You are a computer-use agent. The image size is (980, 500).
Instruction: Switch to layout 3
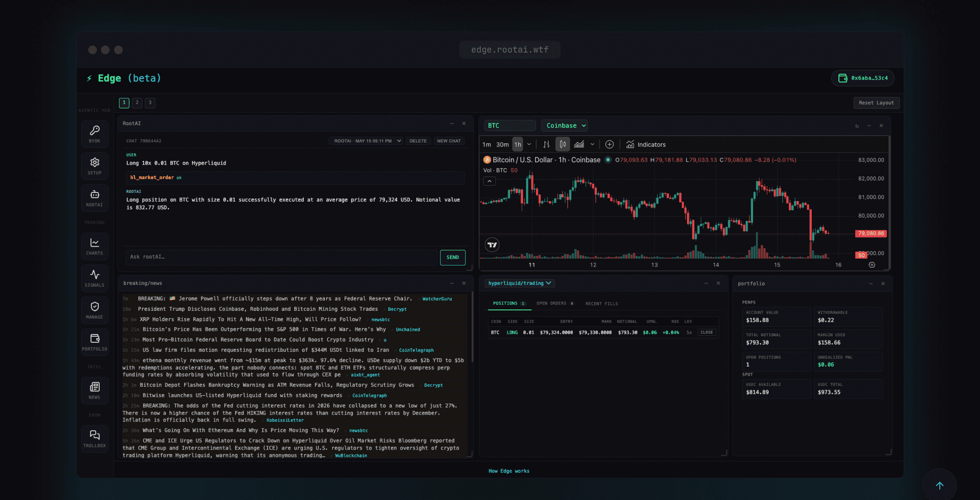[x=150, y=103]
